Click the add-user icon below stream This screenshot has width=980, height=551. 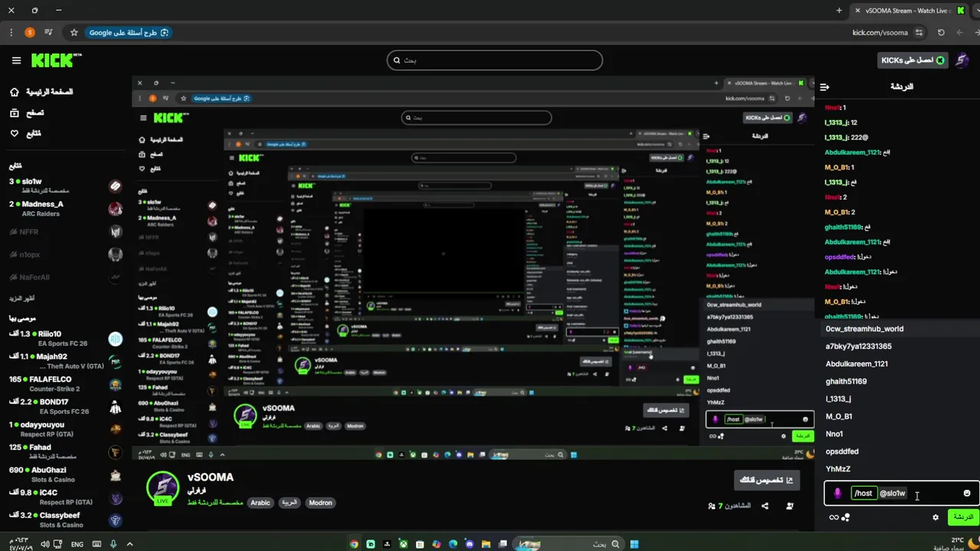tap(789, 506)
